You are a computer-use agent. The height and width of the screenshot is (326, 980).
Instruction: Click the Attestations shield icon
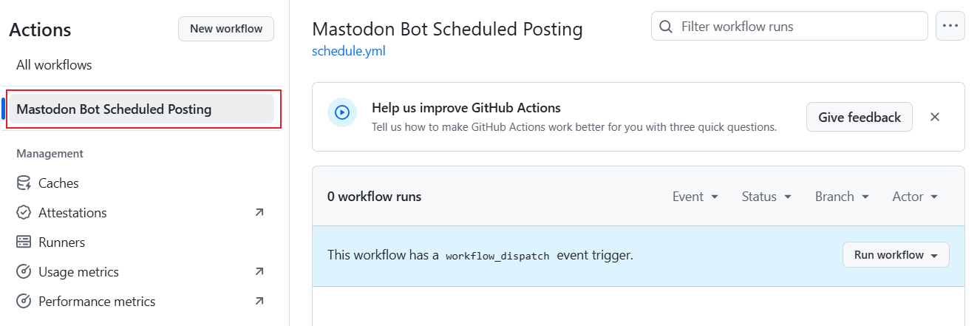24,213
